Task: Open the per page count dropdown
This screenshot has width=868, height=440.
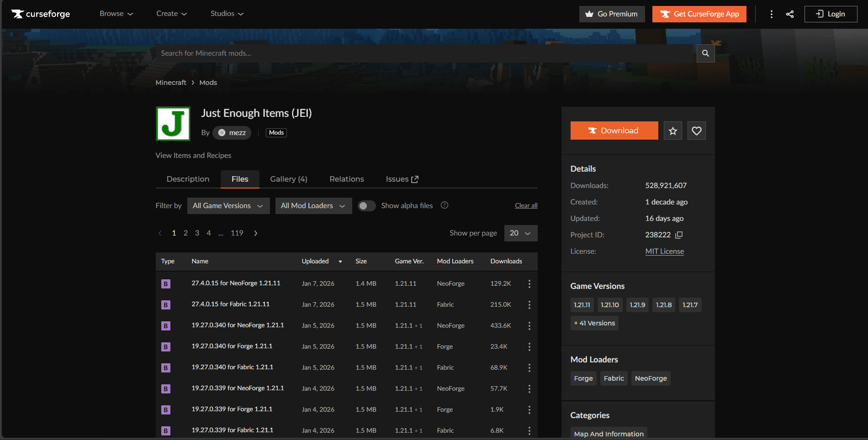Action: [521, 233]
